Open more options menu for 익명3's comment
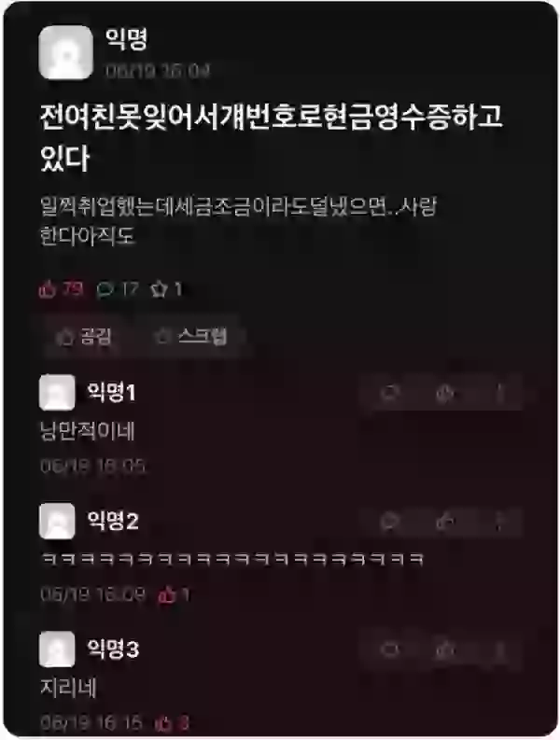Viewport: 560px width, 740px height. [499, 649]
